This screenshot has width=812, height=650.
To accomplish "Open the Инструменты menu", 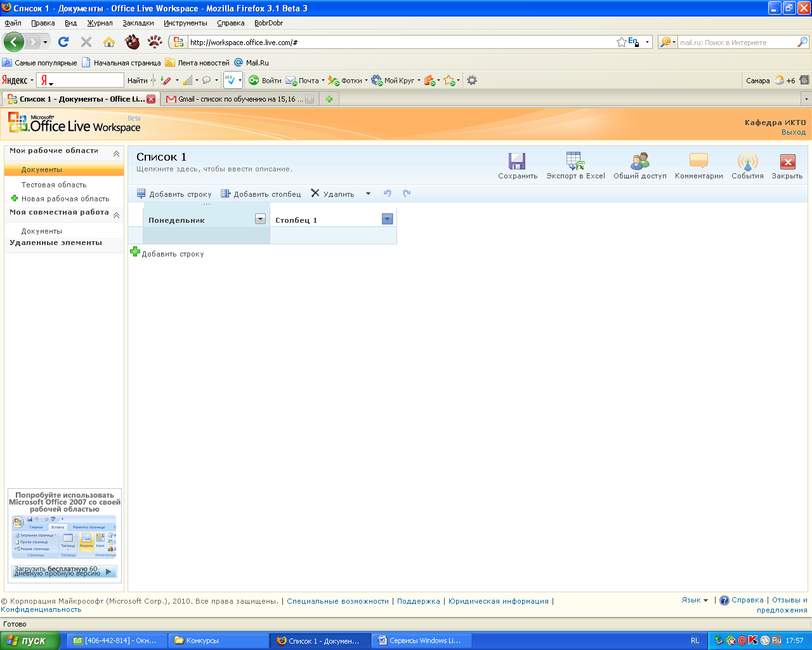I will pyautogui.click(x=185, y=23).
